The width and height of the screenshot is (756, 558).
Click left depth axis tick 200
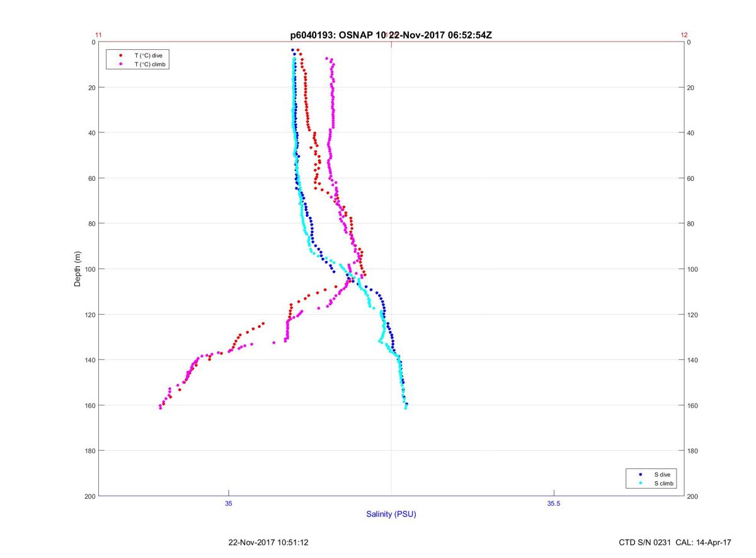tap(90, 496)
